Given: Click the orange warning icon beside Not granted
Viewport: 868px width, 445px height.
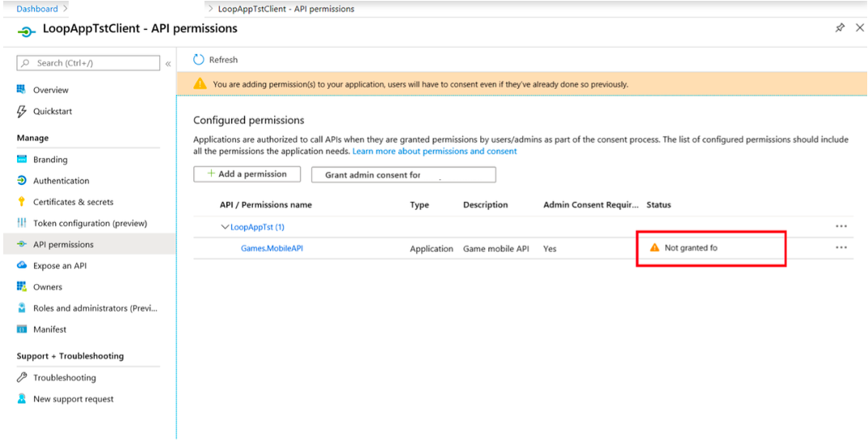Looking at the screenshot, I should tap(655, 248).
